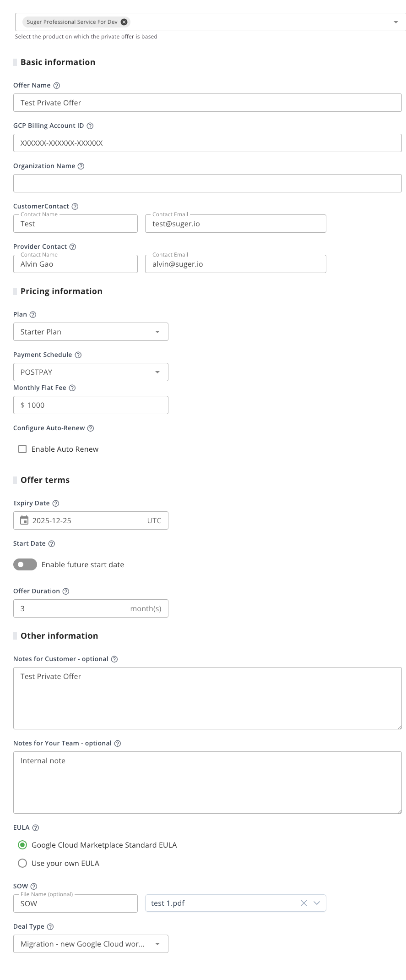
Task: Click the help icon beside Offer Duration
Action: [66, 591]
